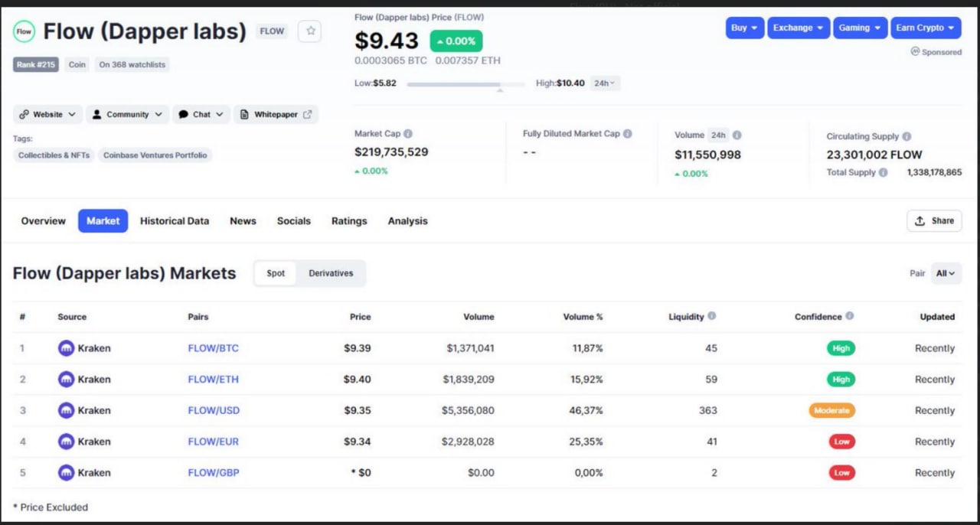Add Flow to watchlist via star icon
The image size is (980, 525).
coord(310,31)
